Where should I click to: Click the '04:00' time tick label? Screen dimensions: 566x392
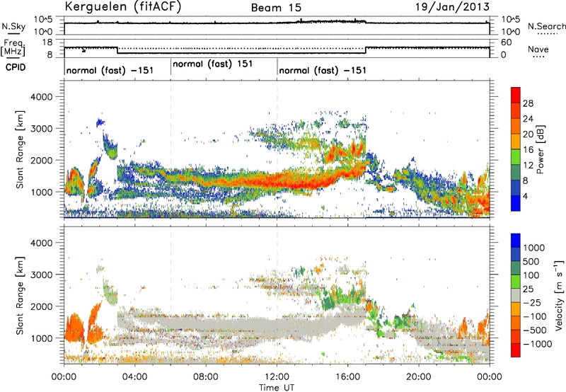[134, 377]
